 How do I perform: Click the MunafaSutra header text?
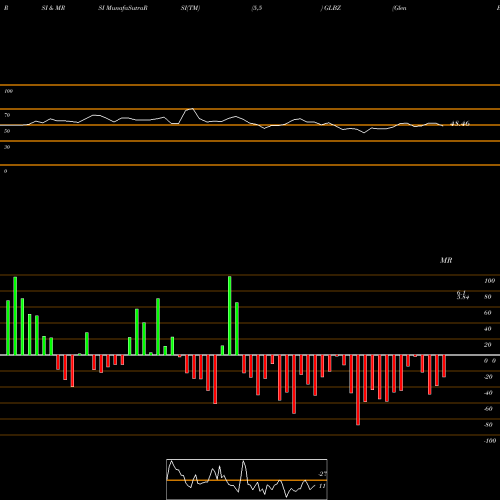pyautogui.click(x=123, y=8)
